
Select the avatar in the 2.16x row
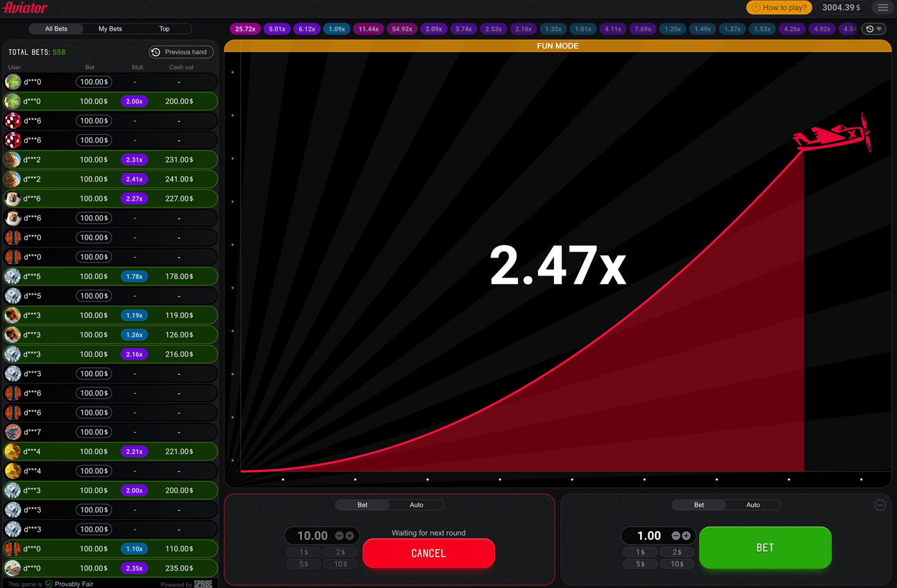click(x=12, y=354)
